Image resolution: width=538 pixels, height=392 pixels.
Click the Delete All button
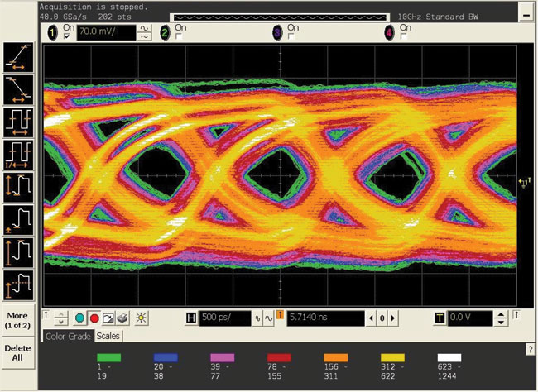click(18, 353)
